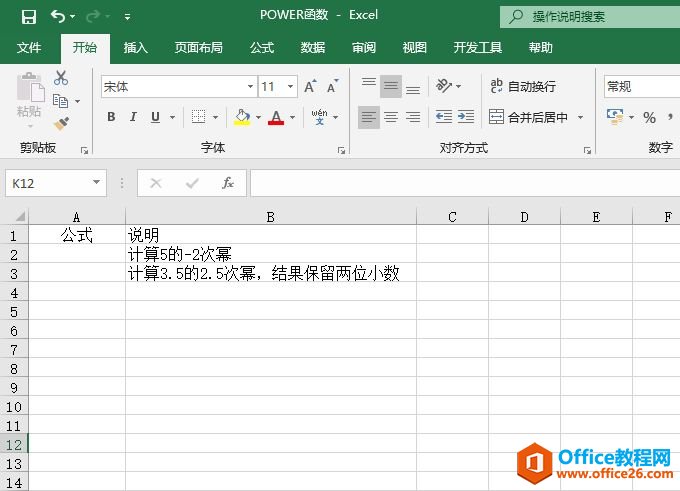Click the Save icon in title bar
Screen dimensions: 680x491
[28, 16]
